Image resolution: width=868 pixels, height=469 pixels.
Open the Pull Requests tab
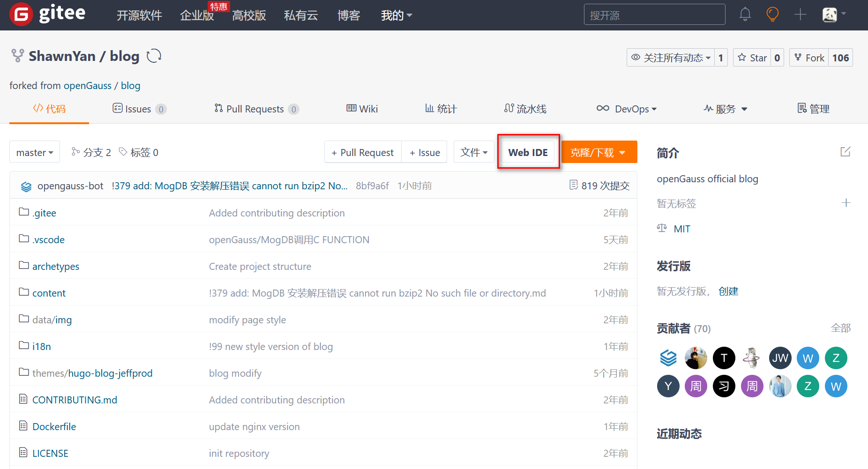point(256,109)
